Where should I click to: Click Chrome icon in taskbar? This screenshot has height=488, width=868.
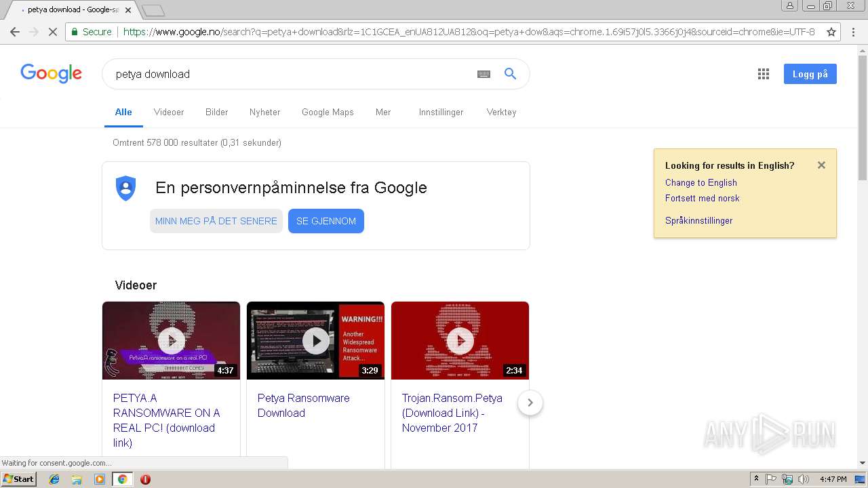[x=122, y=479]
